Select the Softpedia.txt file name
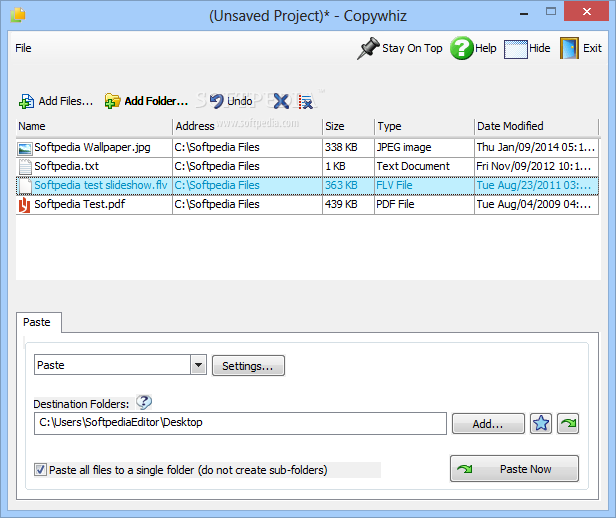This screenshot has width=616, height=518. point(66,167)
